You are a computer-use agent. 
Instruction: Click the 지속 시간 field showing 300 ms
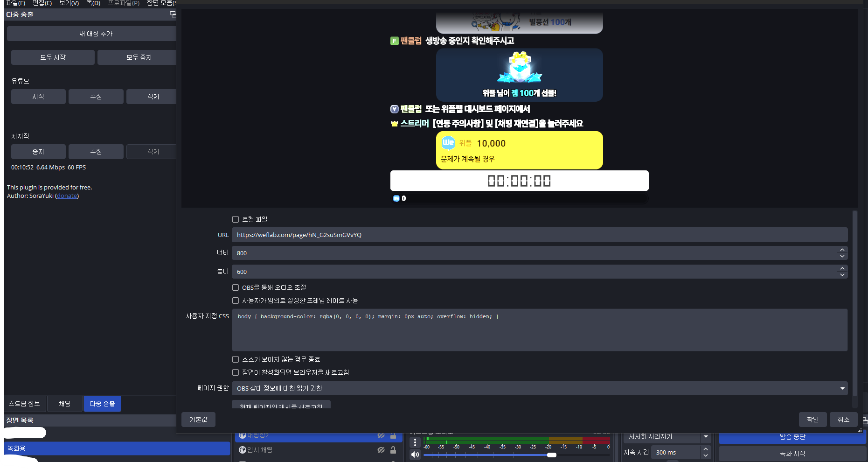tap(675, 452)
